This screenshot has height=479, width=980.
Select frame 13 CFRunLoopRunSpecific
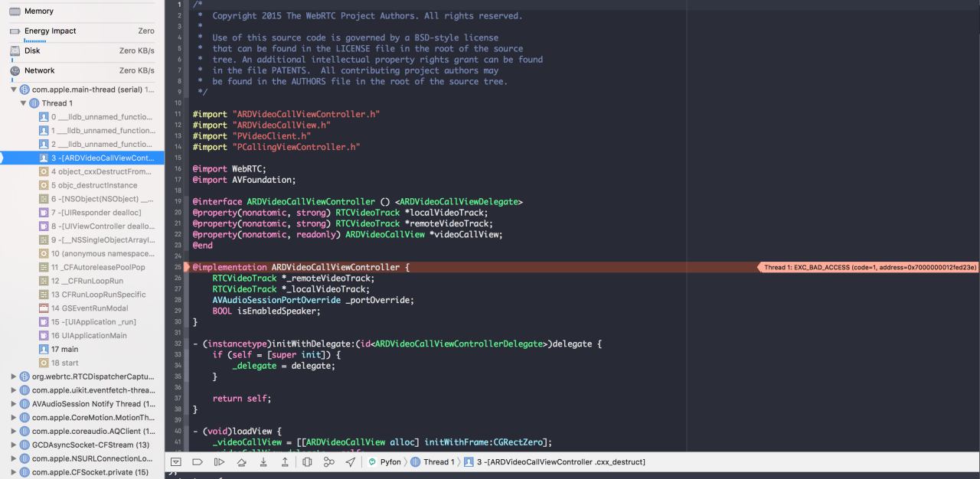tap(82, 295)
